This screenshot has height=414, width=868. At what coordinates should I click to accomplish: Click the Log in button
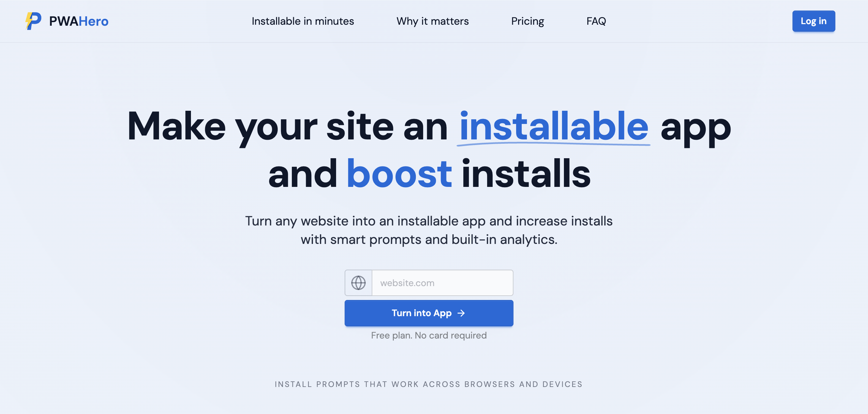pyautogui.click(x=813, y=21)
